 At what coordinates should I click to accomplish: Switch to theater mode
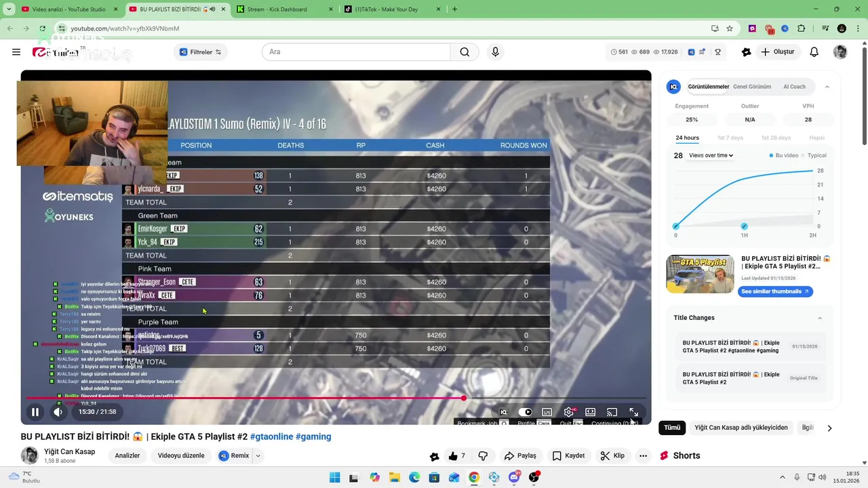tap(591, 412)
